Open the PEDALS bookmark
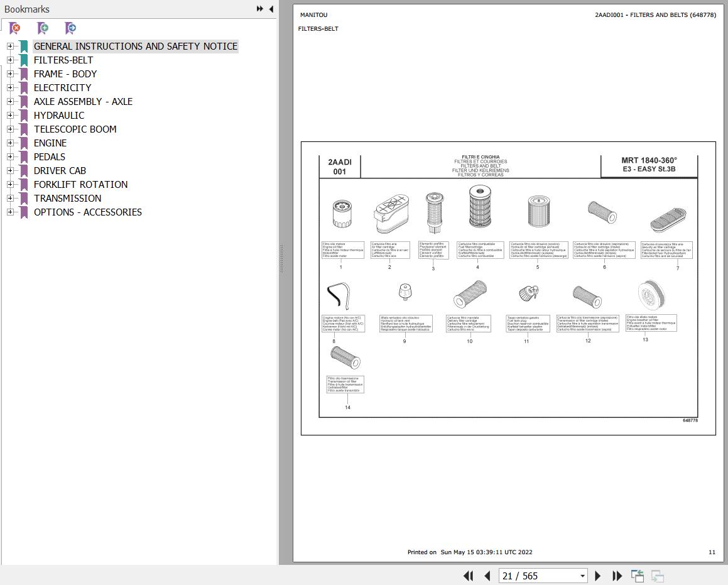Viewport: 728px width, 585px height. pyautogui.click(x=49, y=157)
